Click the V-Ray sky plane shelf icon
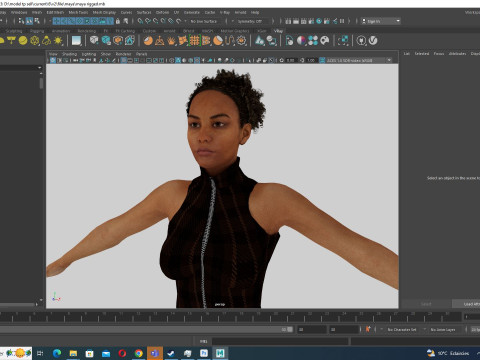The image size is (480, 360). coord(76,41)
